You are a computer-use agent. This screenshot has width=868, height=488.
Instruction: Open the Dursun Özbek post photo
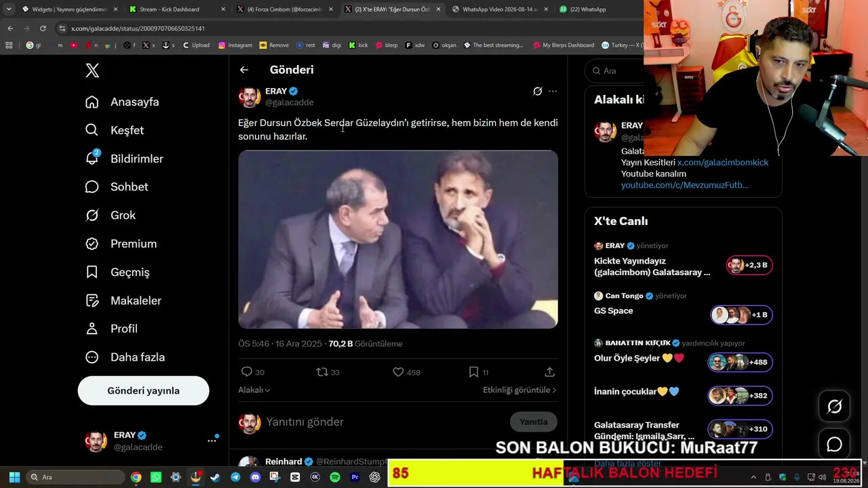pyautogui.click(x=398, y=240)
